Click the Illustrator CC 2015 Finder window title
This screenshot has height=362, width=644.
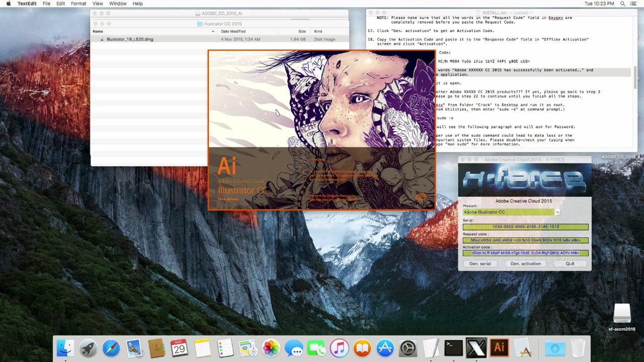tap(222, 24)
